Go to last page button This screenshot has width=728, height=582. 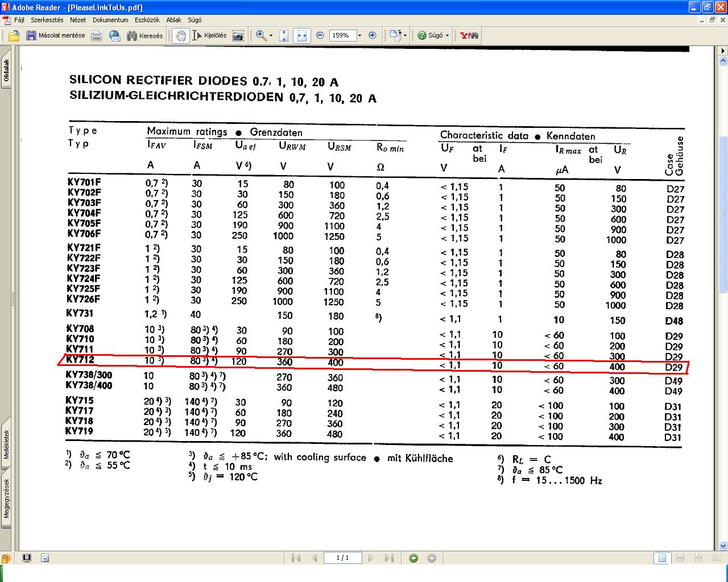click(x=389, y=558)
